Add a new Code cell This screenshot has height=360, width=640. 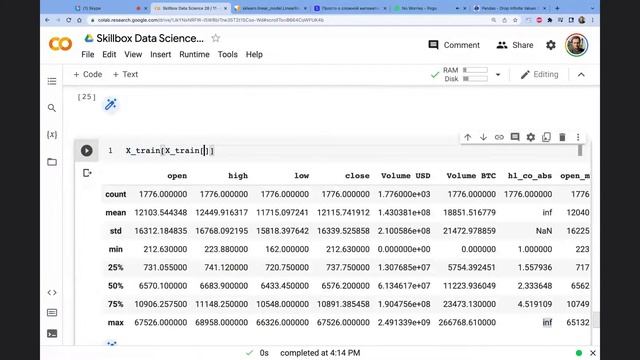(x=88, y=74)
